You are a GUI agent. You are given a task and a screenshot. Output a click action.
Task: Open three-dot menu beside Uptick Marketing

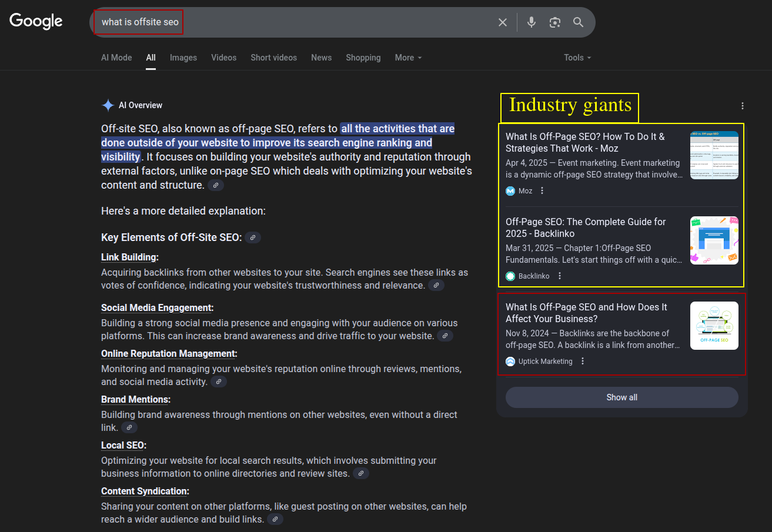point(583,361)
